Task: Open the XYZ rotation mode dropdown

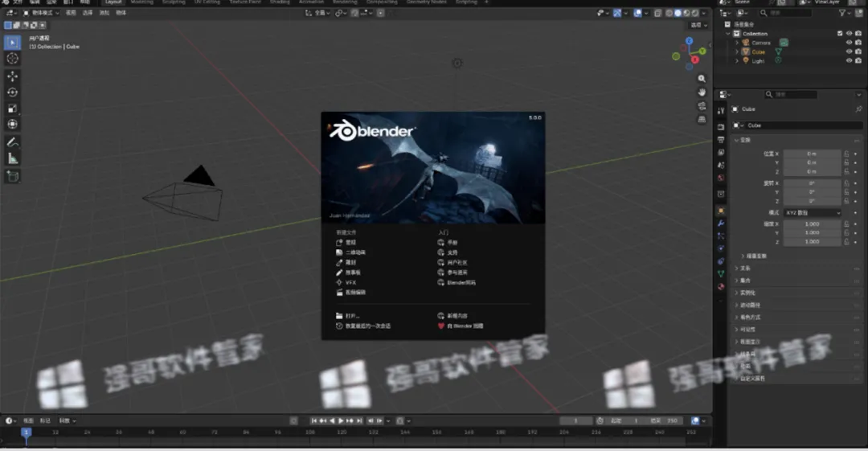Action: 812,213
